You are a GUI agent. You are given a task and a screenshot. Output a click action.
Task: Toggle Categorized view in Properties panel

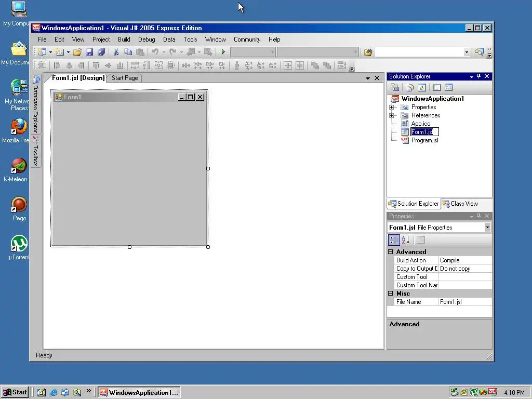tap(394, 240)
